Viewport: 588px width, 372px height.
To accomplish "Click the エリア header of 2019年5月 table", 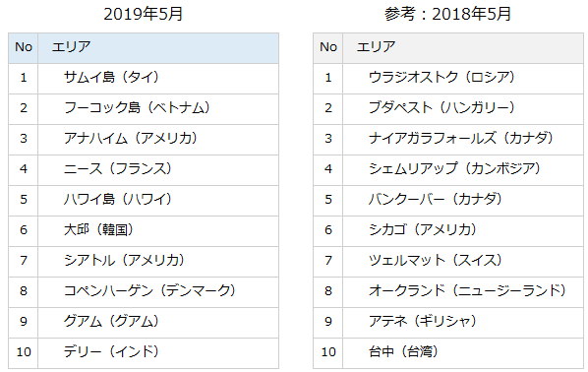I will (158, 47).
